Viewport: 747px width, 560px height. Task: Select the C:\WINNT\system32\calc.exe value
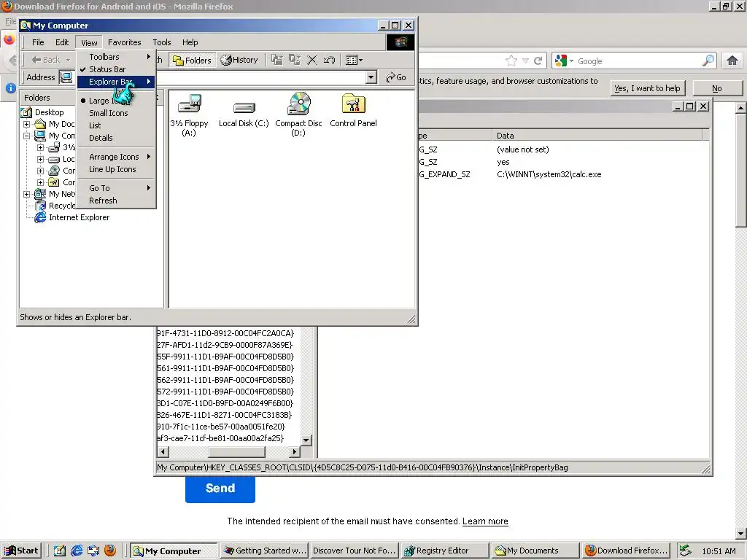(549, 174)
